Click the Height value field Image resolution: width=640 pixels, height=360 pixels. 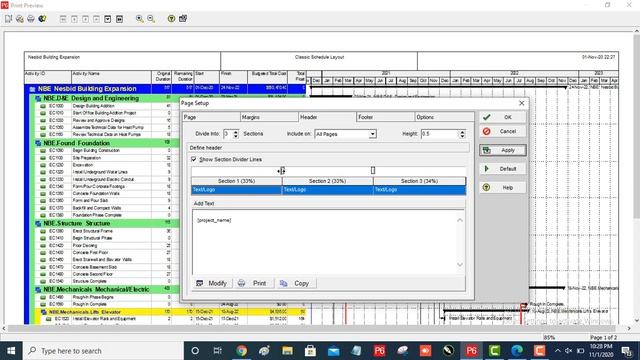click(440, 134)
